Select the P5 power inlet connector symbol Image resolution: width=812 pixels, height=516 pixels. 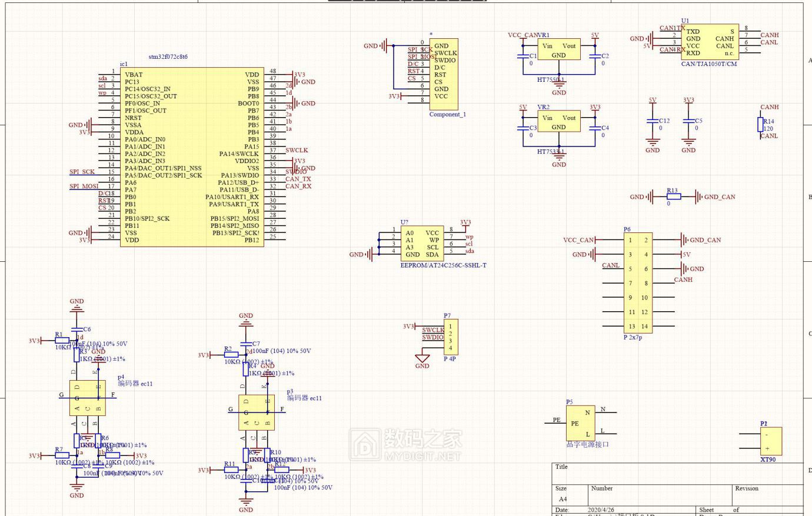580,422
